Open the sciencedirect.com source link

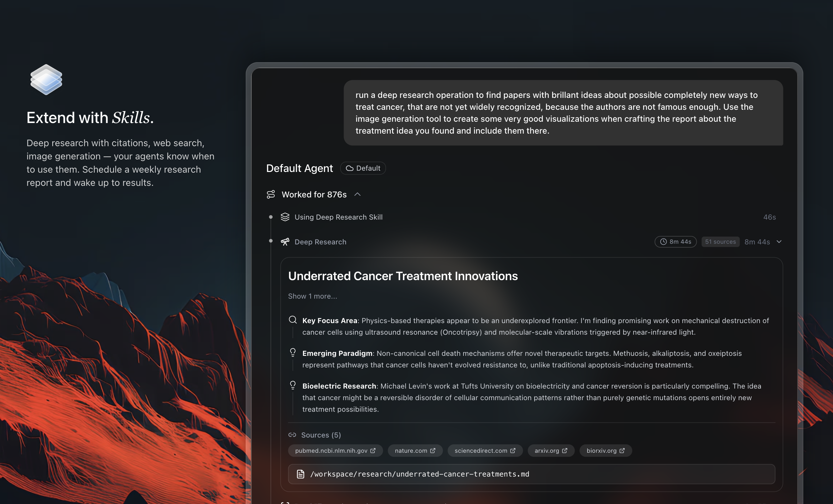pos(485,450)
